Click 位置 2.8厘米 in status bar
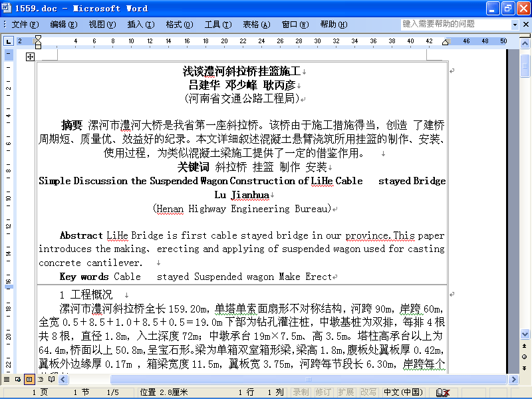Image resolution: width=532 pixels, height=399 pixels. [x=164, y=392]
